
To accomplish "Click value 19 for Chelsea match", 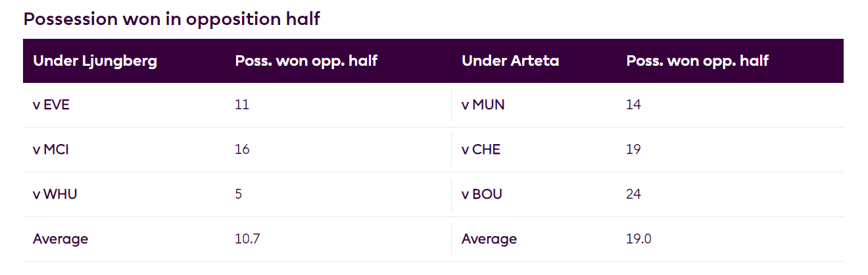I will pos(633,149).
